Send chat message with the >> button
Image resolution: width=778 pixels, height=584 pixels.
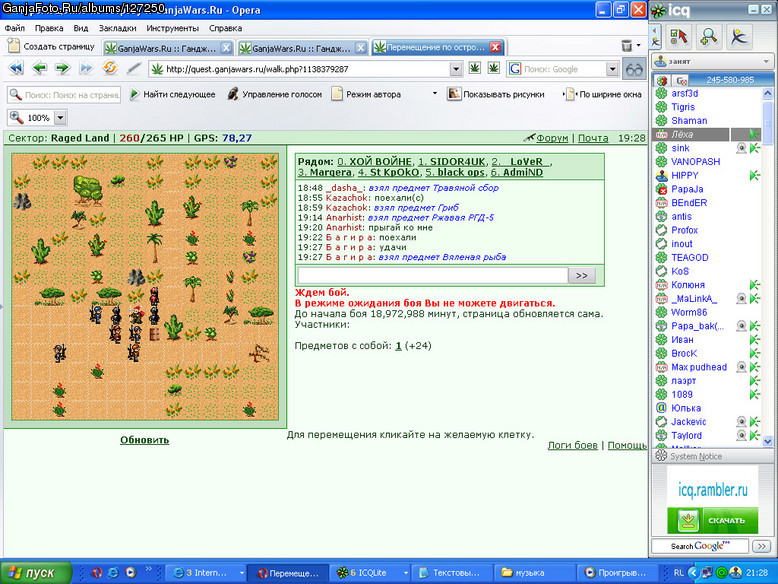[x=582, y=275]
